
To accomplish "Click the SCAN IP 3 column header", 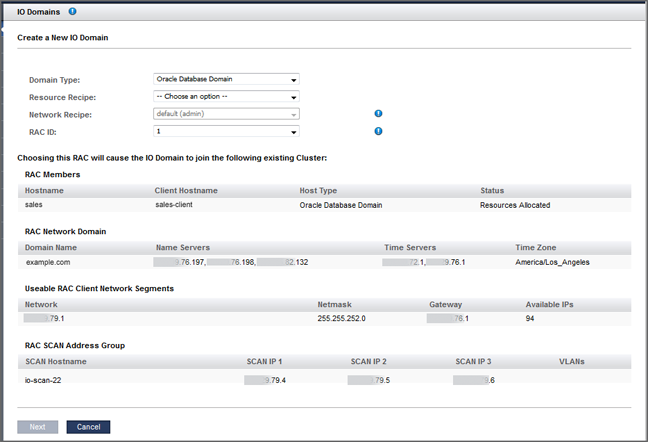I will (x=473, y=362).
